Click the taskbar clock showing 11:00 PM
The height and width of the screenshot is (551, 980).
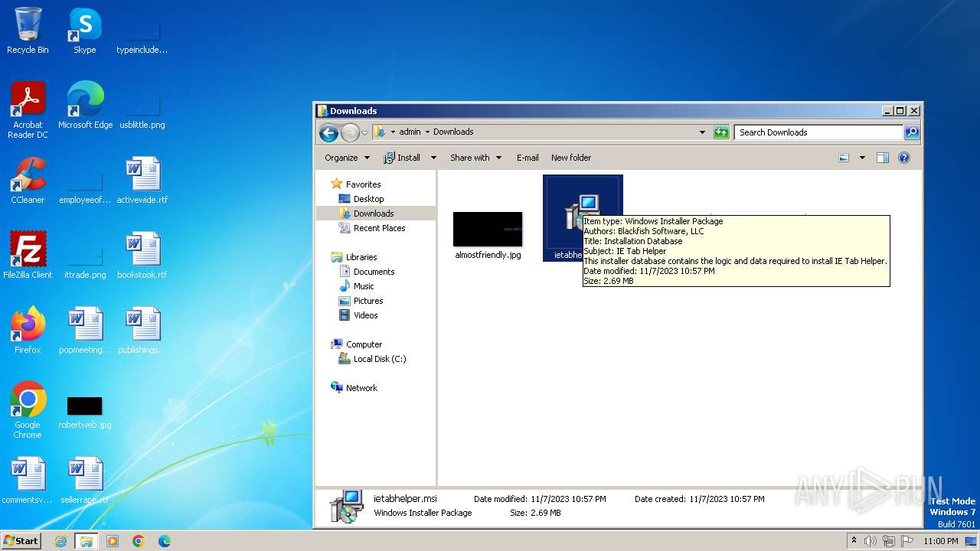[940, 541]
